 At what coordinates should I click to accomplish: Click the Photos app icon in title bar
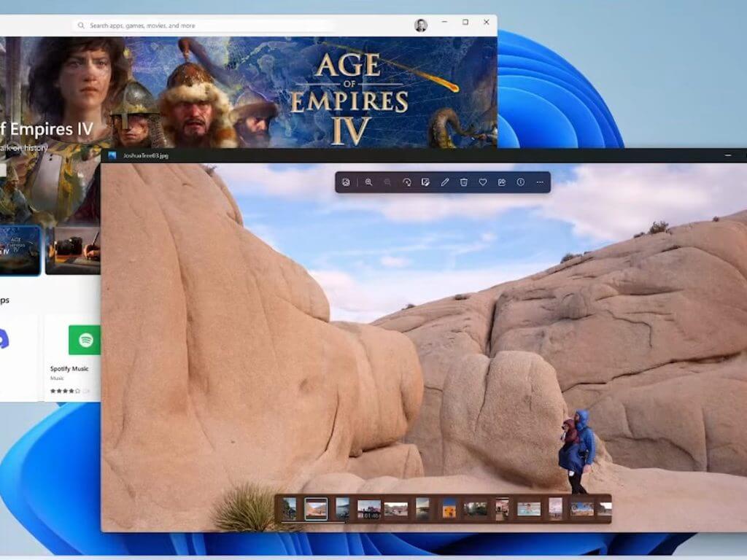click(x=112, y=155)
